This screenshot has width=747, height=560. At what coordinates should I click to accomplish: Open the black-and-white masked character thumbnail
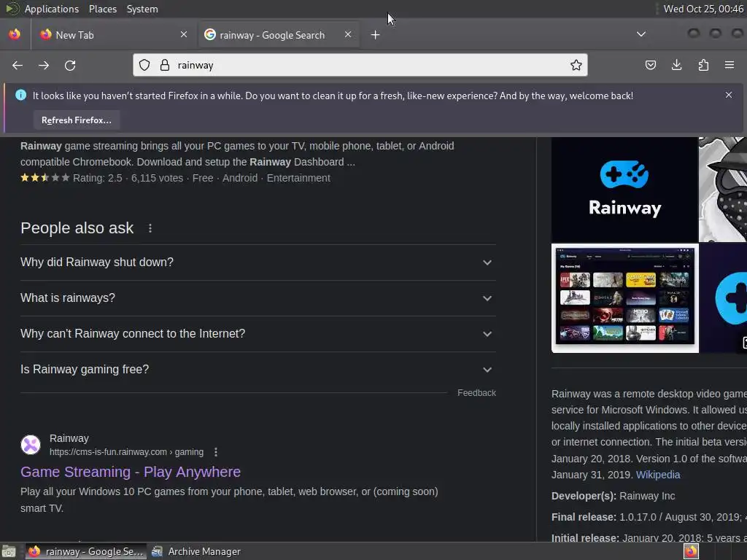[723, 190]
